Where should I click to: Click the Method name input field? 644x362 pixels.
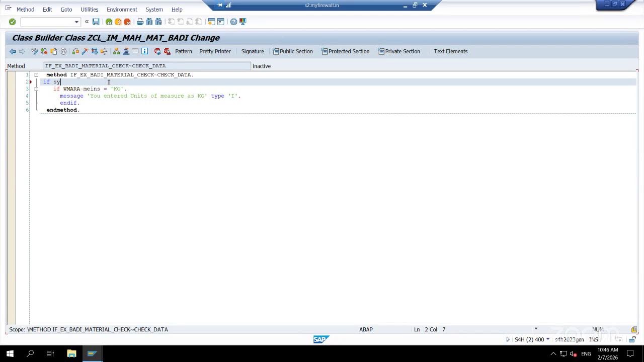point(147,66)
